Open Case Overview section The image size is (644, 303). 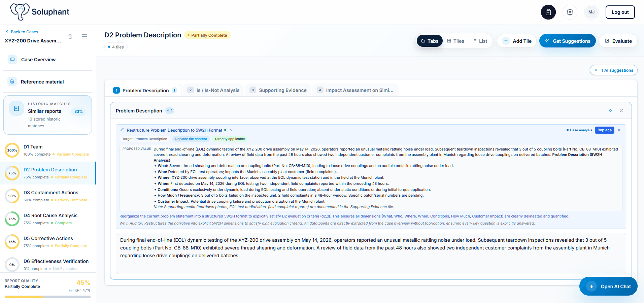47,60
